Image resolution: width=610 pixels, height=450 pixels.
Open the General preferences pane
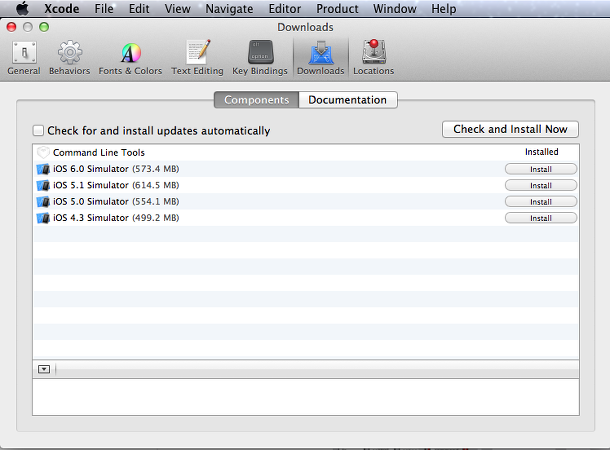pos(24,58)
